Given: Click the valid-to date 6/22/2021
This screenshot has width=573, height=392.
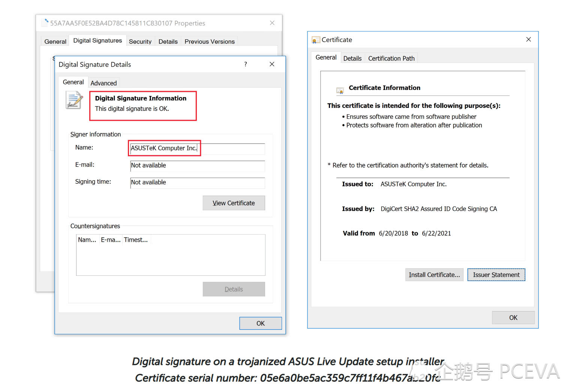Looking at the screenshot, I should 436,233.
